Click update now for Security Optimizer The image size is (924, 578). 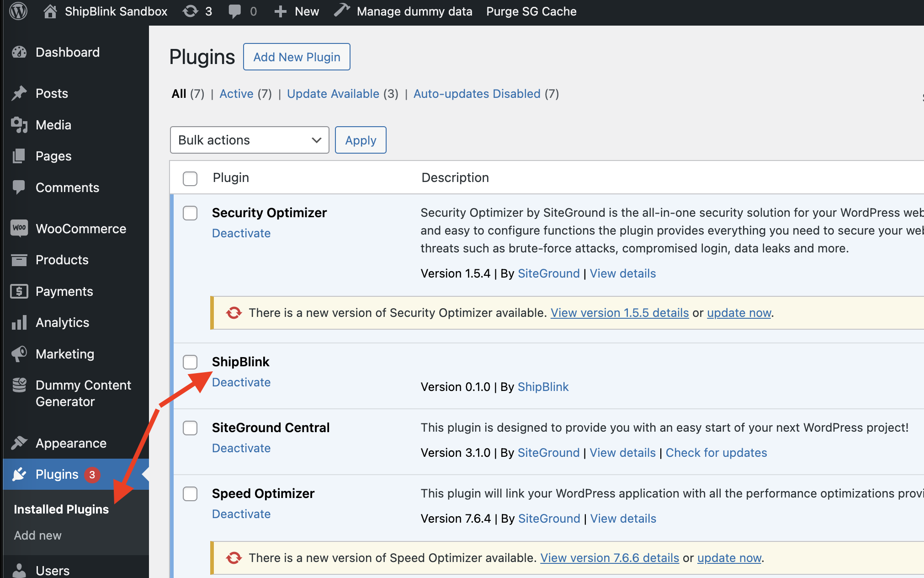click(x=739, y=313)
